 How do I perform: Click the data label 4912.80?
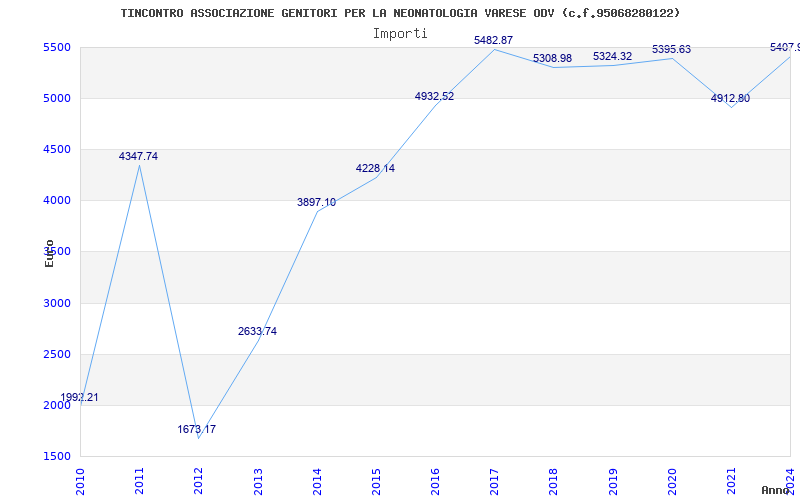coord(730,98)
